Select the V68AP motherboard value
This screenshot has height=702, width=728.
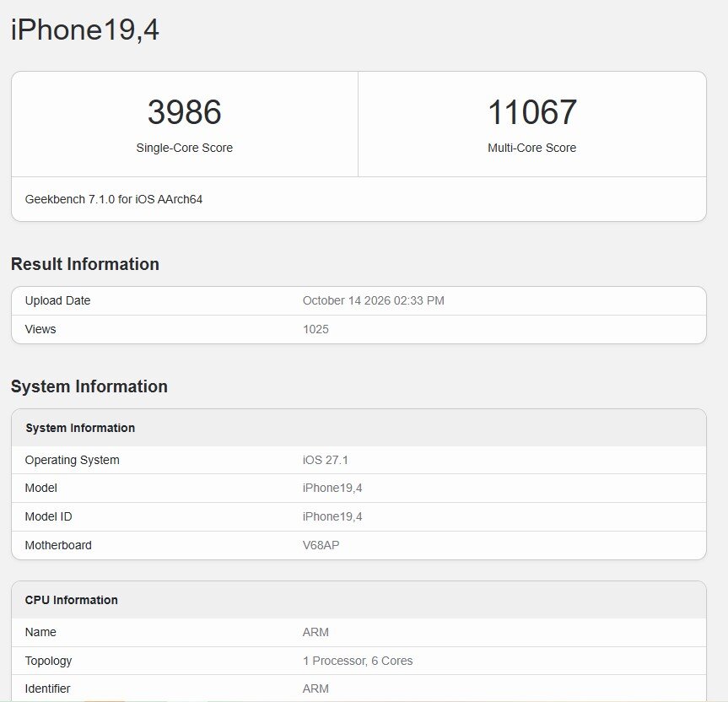click(321, 545)
